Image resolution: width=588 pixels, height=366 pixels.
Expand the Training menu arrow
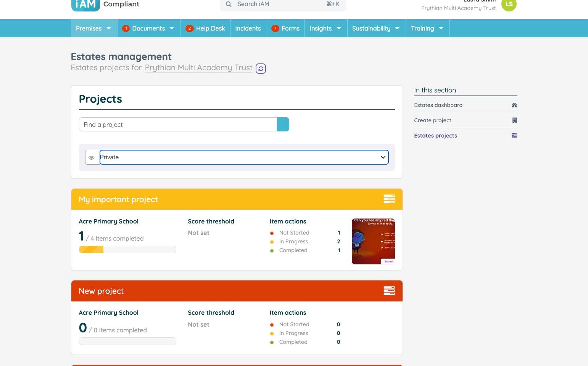point(441,28)
